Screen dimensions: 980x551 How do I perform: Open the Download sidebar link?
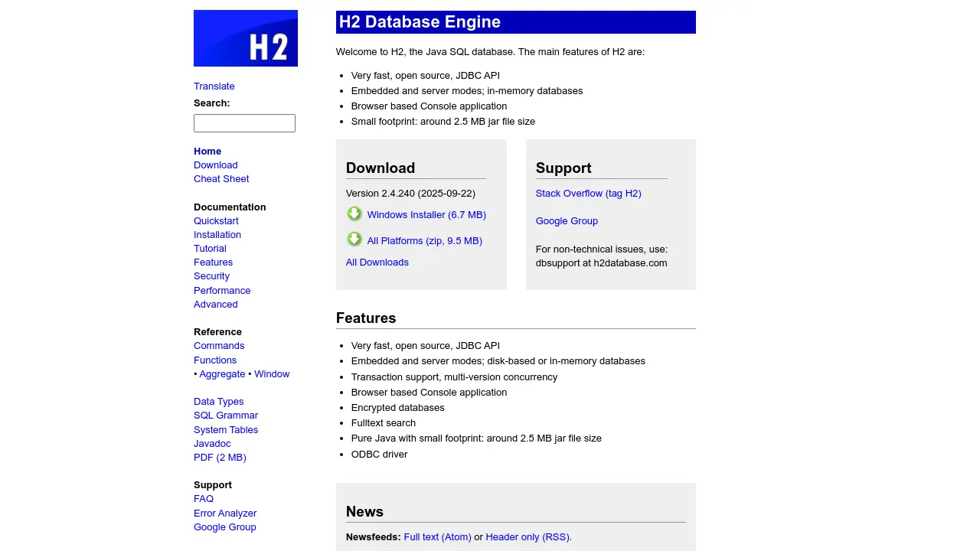(x=216, y=165)
